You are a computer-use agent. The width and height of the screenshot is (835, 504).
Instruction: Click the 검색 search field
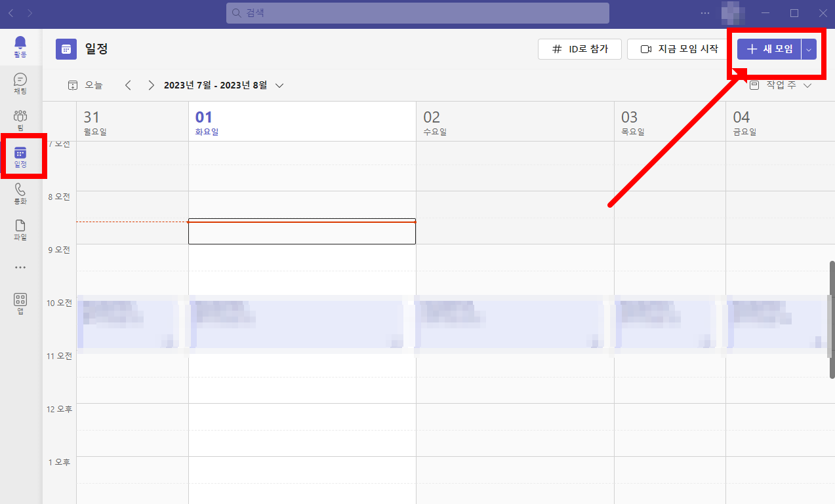tap(418, 13)
